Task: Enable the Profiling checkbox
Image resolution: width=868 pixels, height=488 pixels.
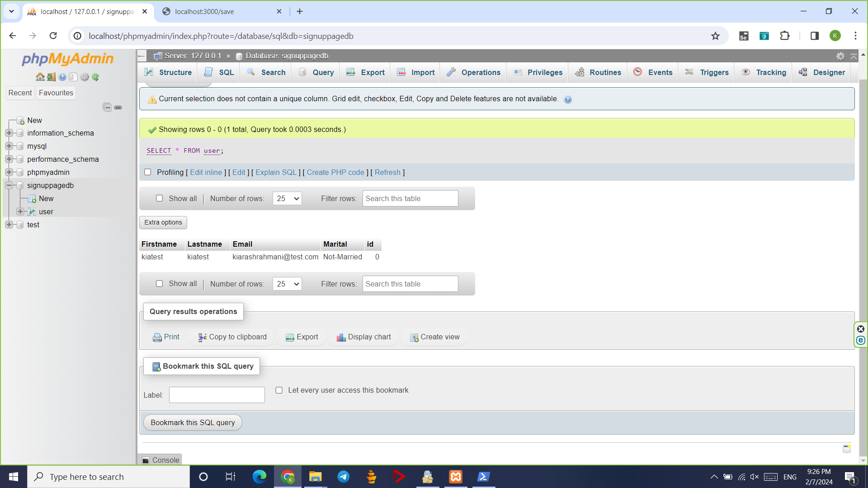Action: 147,172
